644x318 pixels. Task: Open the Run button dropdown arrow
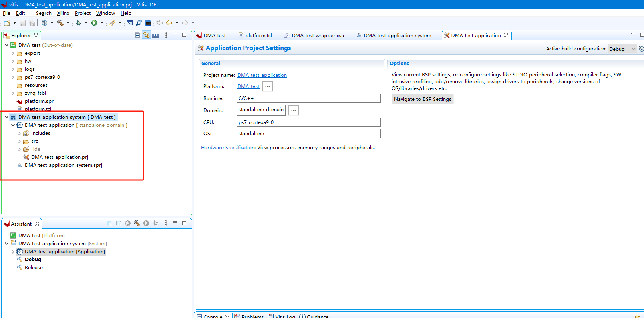coord(102,23)
